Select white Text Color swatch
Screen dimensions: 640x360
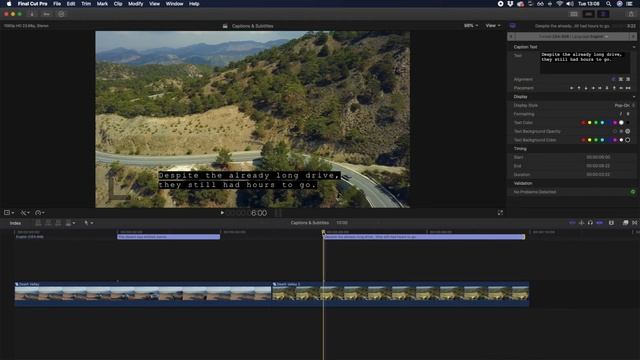[621, 122]
